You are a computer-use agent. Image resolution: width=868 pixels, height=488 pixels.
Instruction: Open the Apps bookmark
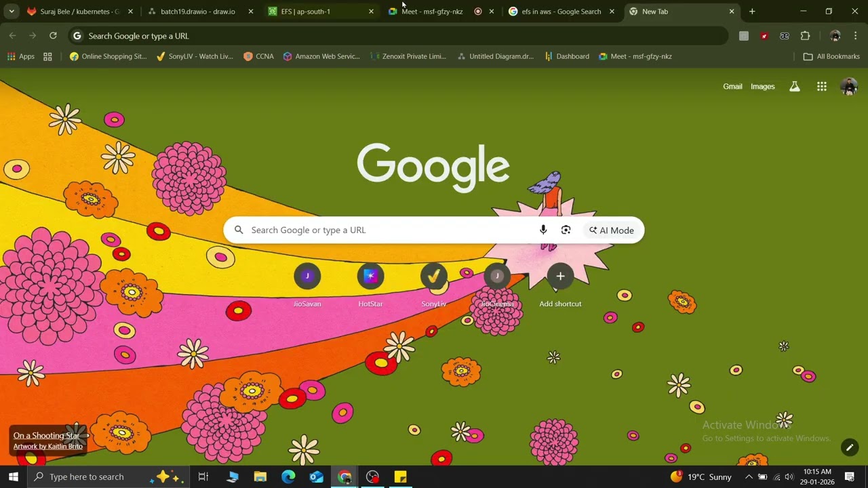[x=21, y=56]
